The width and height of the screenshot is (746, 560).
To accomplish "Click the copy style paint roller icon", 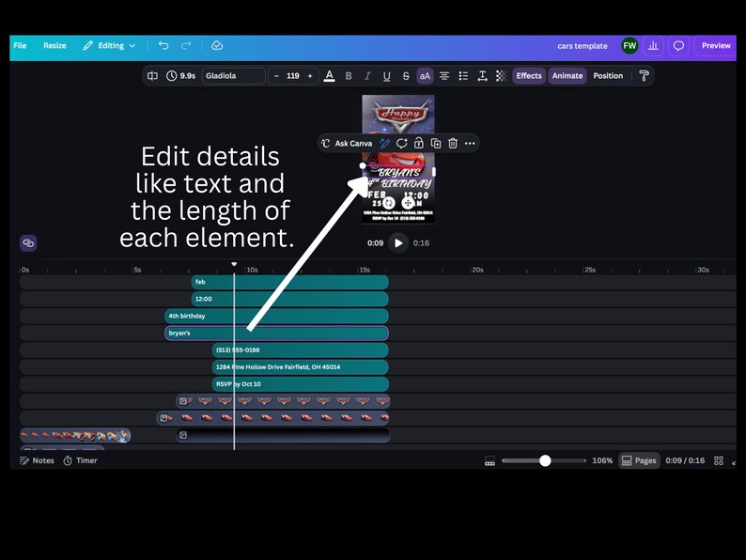I will click(x=644, y=76).
